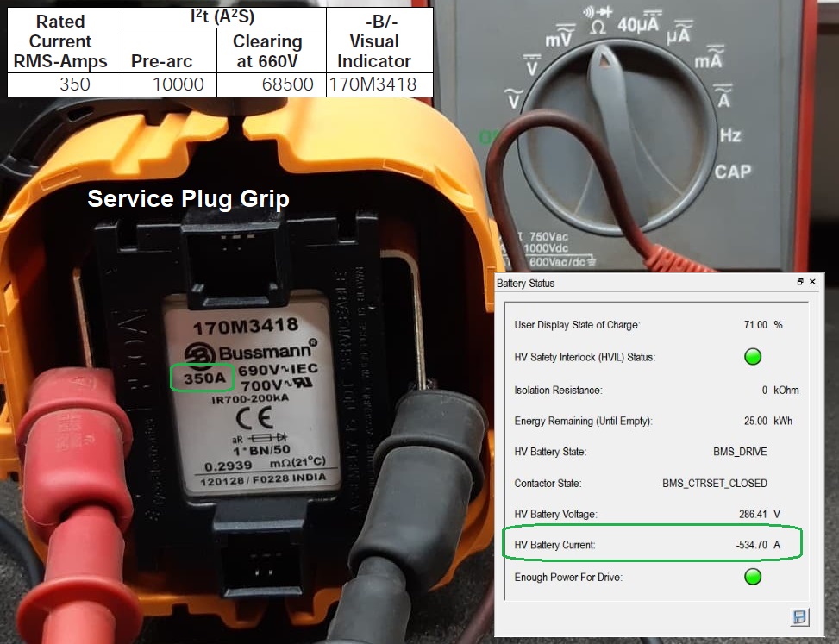Close the Battery Status panel

coord(812,282)
